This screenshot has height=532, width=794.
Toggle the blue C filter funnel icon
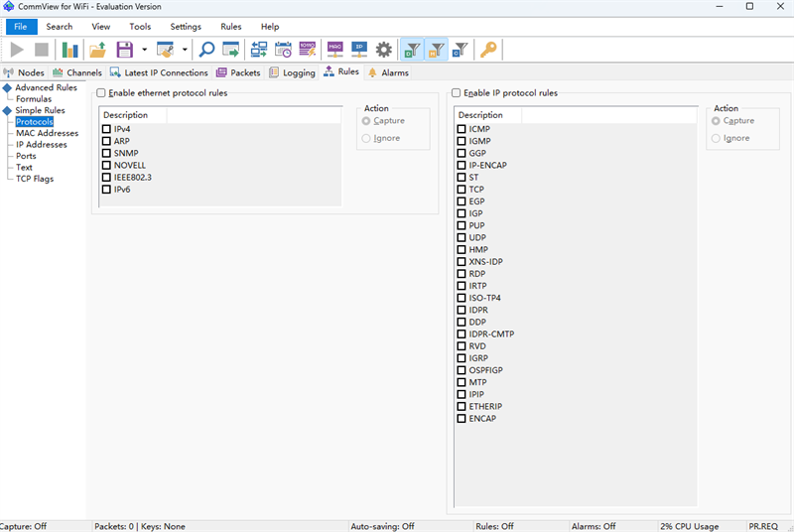tap(461, 50)
